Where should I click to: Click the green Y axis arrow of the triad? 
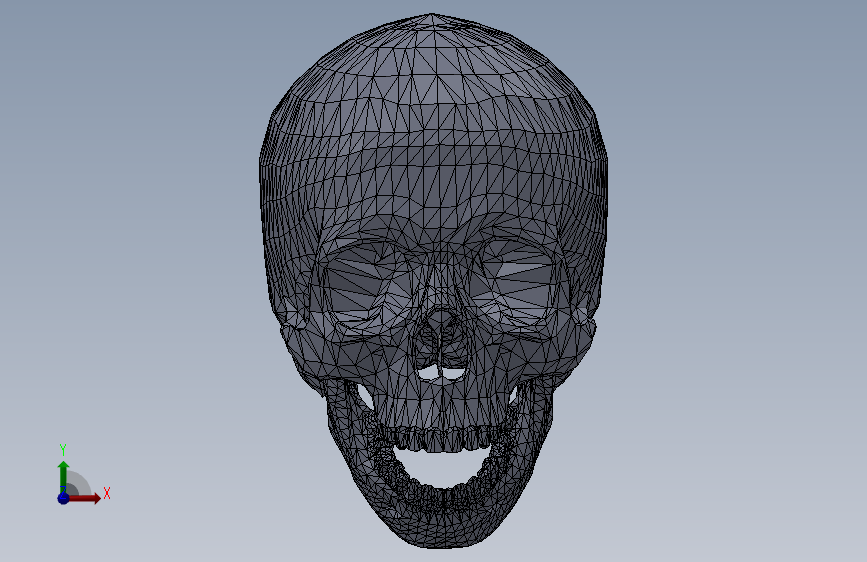tap(64, 476)
